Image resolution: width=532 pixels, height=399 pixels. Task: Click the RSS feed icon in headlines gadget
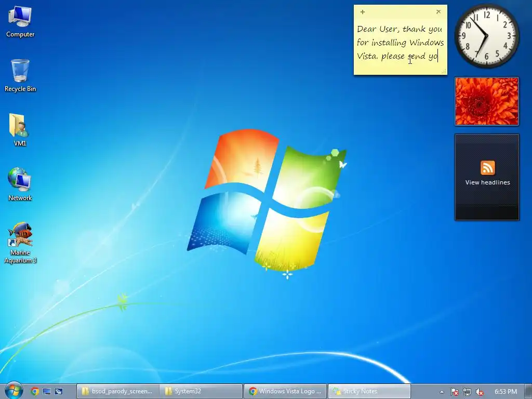tap(487, 168)
